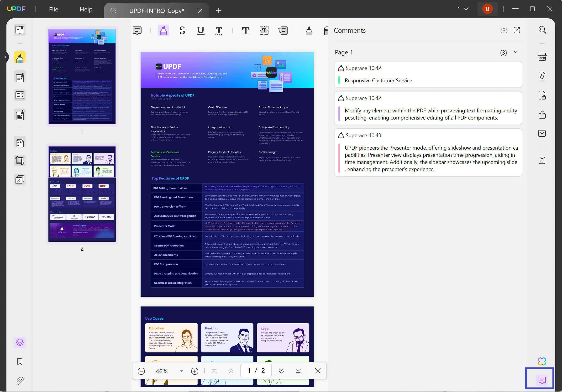Open Crop Pages tool in sidebar
Viewport: 562px width, 392px height.
20,161
